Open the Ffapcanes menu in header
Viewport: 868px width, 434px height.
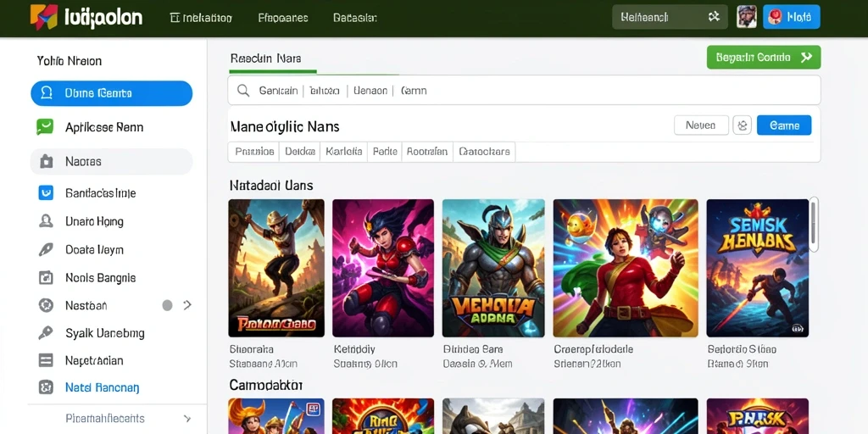283,18
